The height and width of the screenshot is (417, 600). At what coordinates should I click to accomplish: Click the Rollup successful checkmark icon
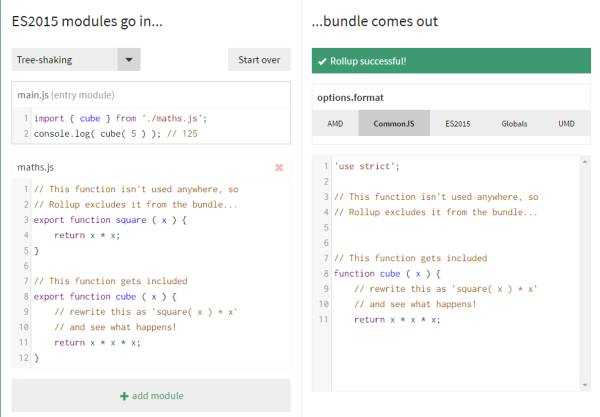(x=322, y=61)
